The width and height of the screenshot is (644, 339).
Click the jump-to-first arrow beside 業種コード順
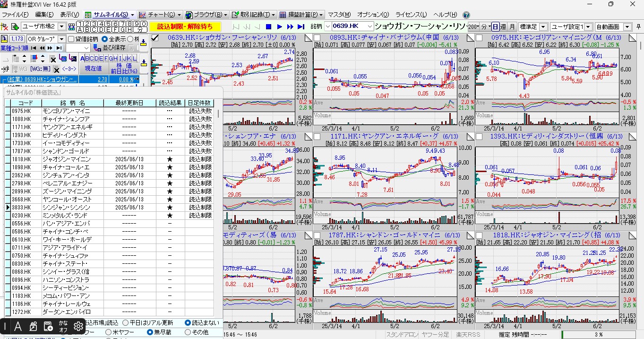(34, 48)
